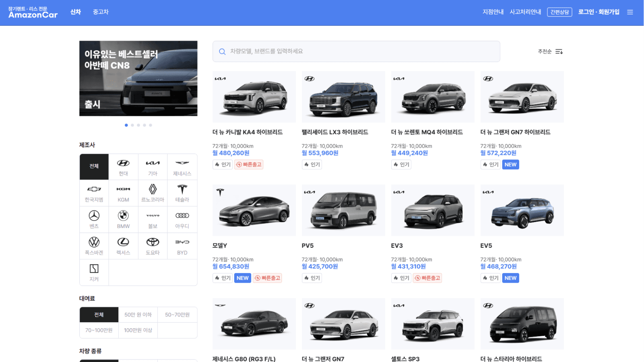
Task: Filter by Chevrolet (한국지엠) brand icon
Action: 94,193
